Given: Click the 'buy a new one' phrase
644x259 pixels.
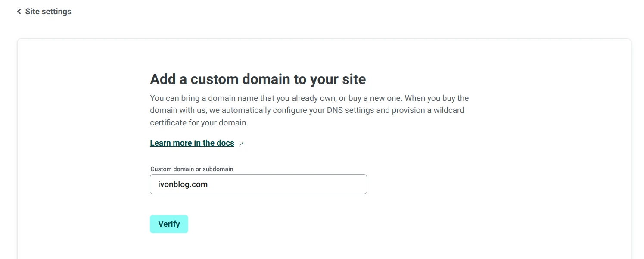Looking at the screenshot, I should [374, 98].
